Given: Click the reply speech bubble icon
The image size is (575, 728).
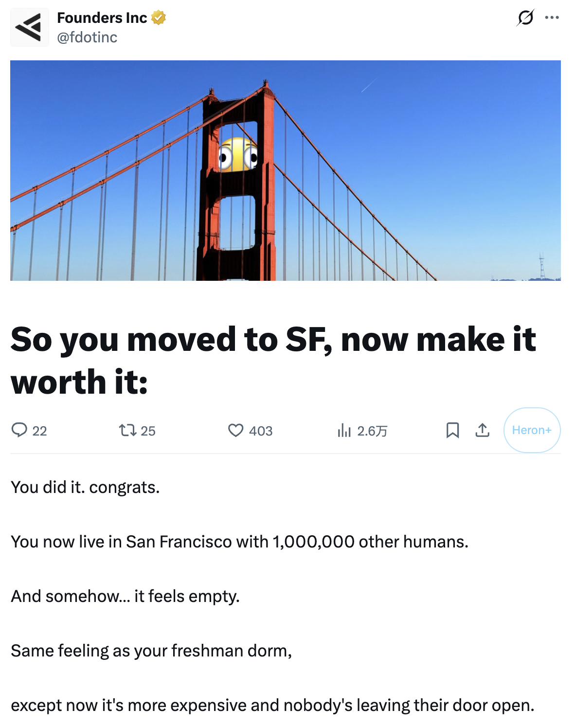Looking at the screenshot, I should (19, 430).
